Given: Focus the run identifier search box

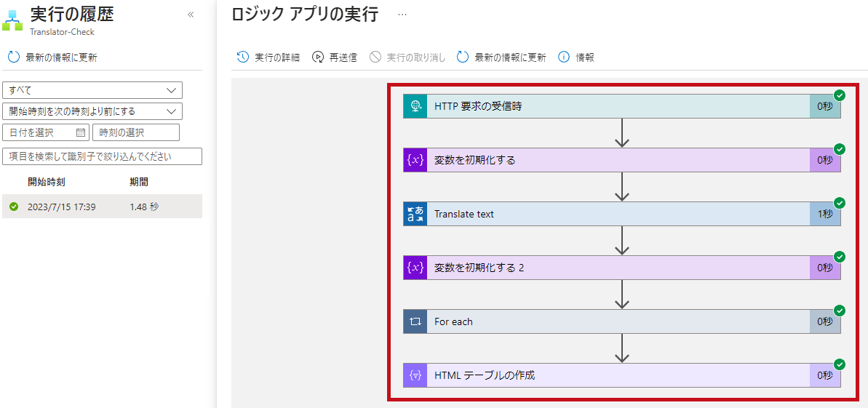Looking at the screenshot, I should coord(103,156).
